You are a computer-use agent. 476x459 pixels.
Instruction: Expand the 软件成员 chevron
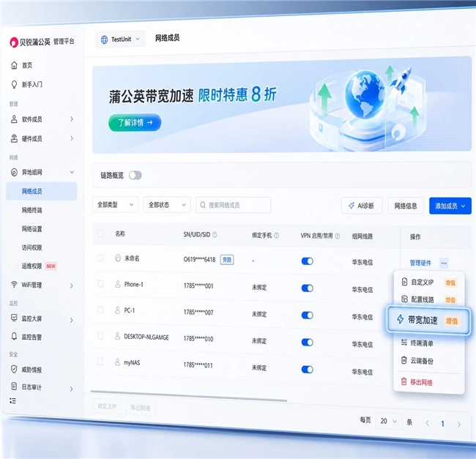pos(72,119)
